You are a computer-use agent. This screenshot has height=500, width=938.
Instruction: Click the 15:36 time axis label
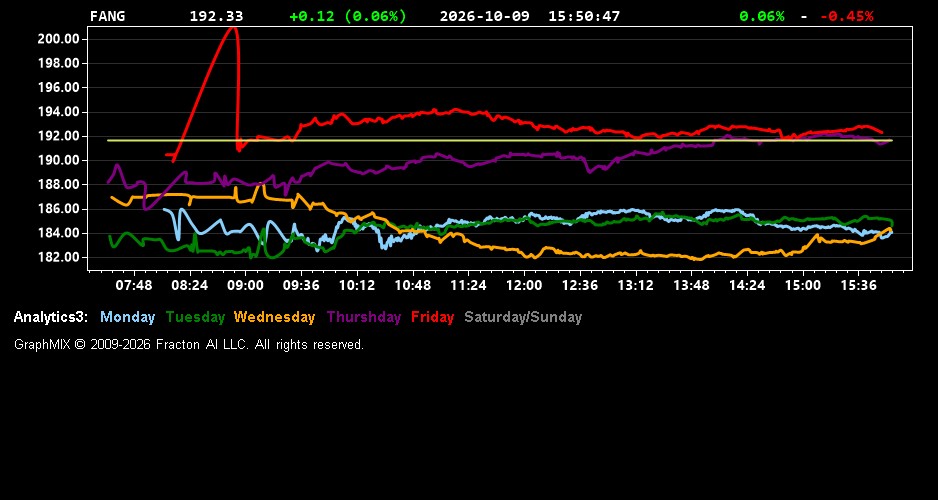858,285
